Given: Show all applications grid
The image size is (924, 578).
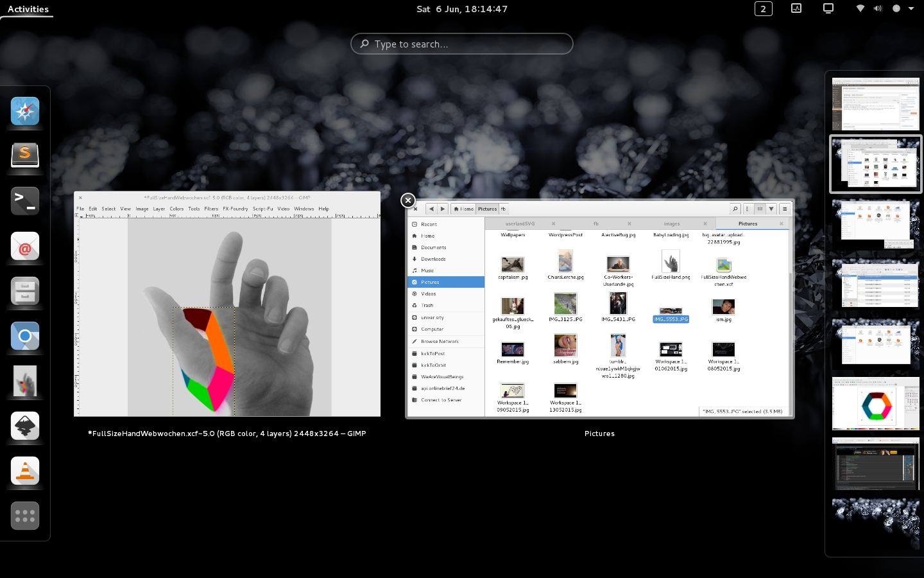Looking at the screenshot, I should point(25,516).
